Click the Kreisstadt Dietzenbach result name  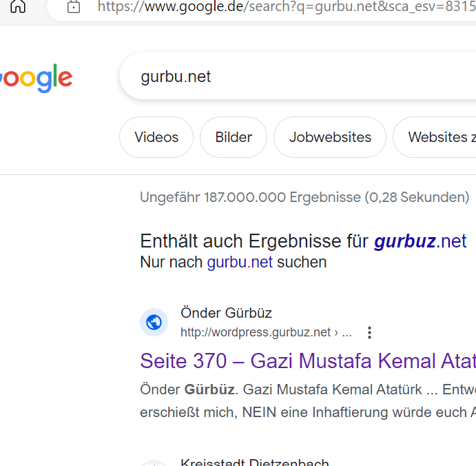click(x=254, y=462)
